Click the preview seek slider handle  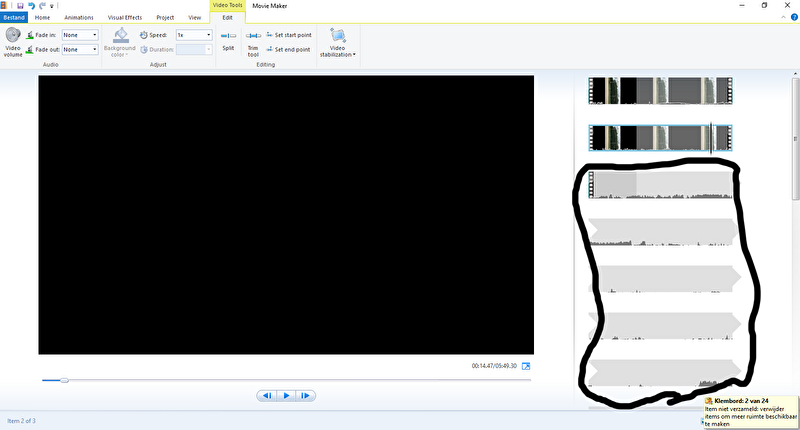(65, 380)
